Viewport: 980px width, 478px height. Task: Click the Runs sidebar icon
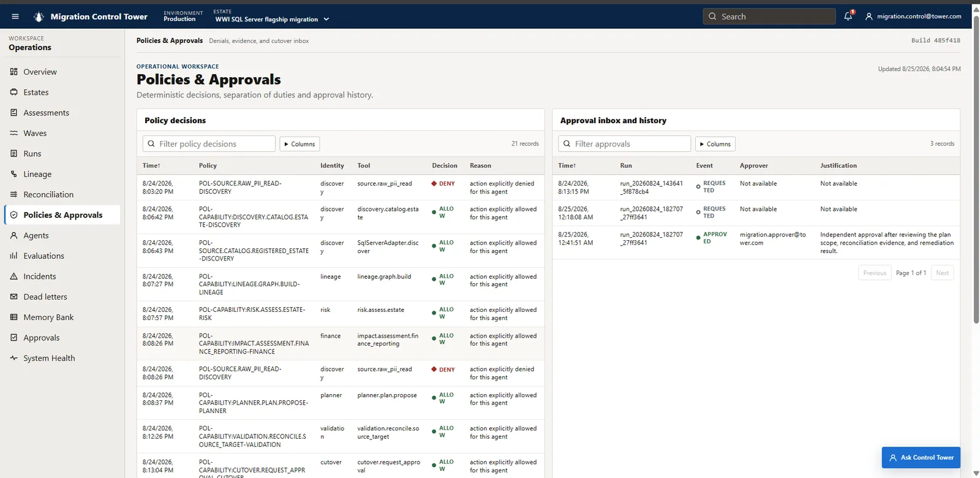(13, 154)
